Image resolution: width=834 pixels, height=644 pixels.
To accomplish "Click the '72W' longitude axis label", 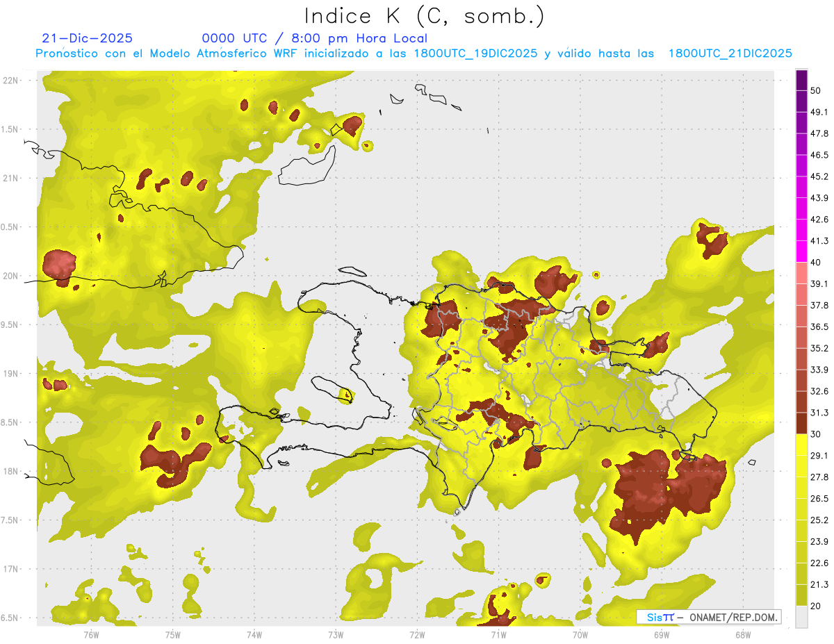I will (417, 635).
